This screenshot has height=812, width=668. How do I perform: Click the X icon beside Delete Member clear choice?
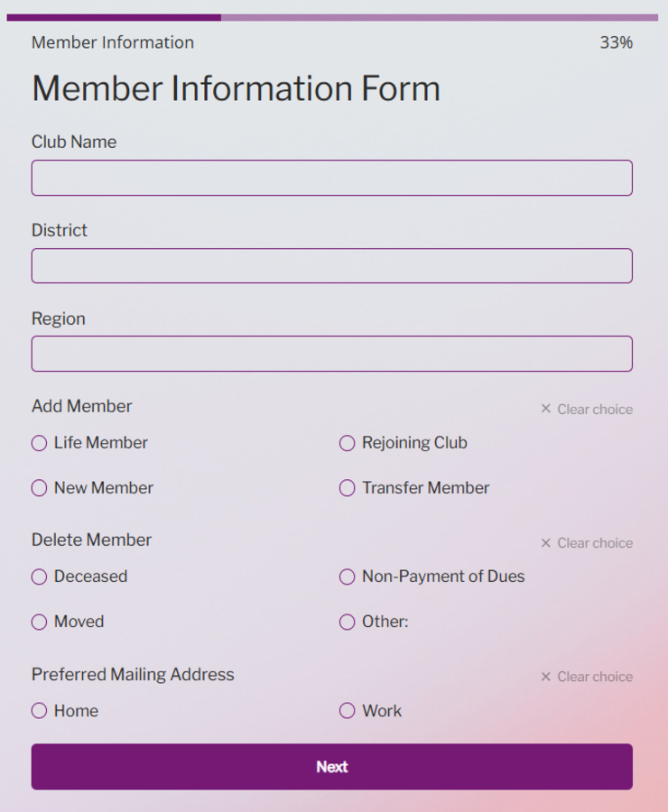click(x=546, y=543)
